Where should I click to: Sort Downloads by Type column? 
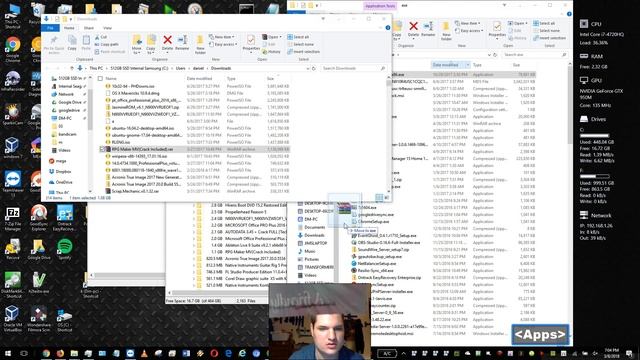(231, 78)
